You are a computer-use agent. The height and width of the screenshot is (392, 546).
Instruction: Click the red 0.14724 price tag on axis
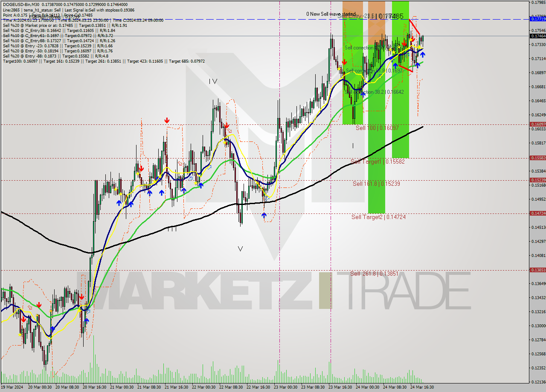pyautogui.click(x=537, y=213)
